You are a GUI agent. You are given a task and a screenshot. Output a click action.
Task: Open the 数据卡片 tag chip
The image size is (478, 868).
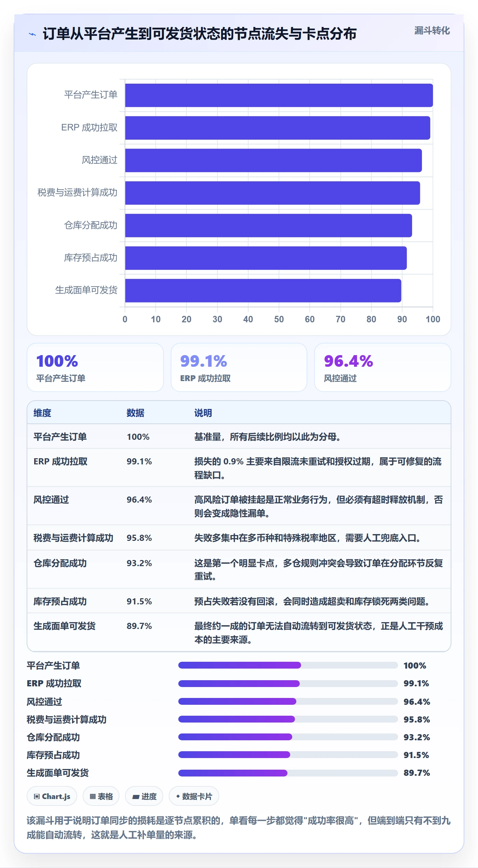194,796
